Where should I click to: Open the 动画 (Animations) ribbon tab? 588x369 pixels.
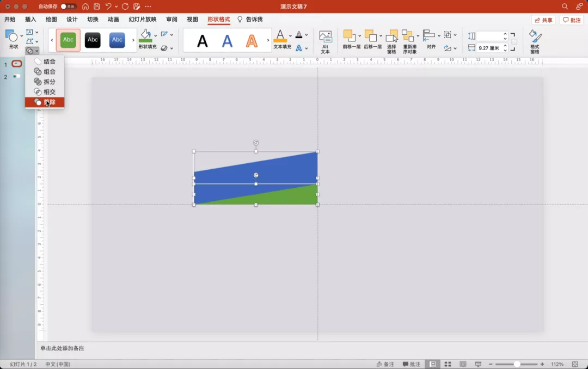click(113, 20)
